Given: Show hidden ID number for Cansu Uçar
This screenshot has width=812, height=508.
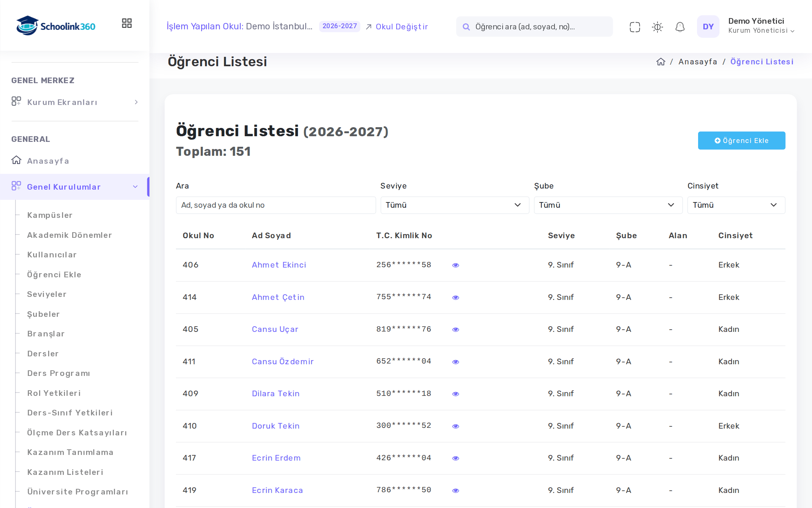Looking at the screenshot, I should [455, 330].
